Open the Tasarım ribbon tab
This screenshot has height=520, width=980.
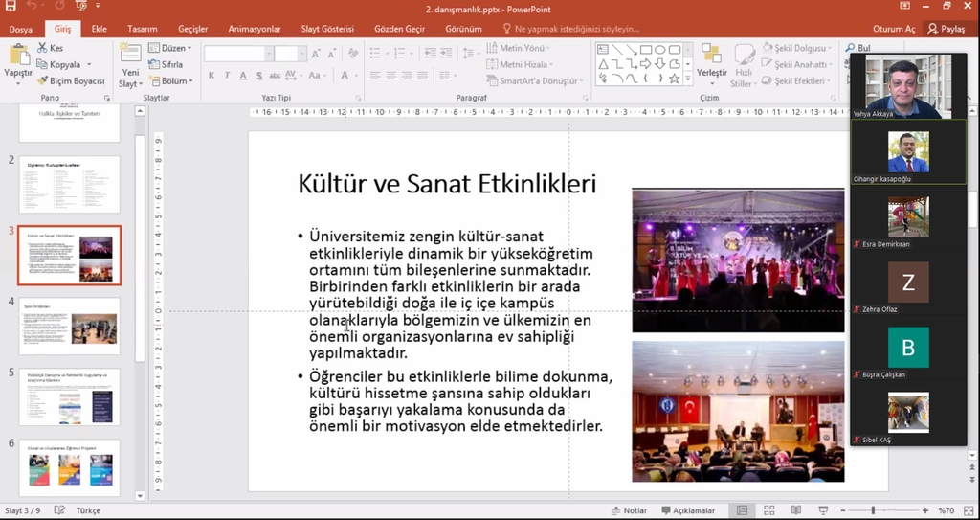click(142, 29)
